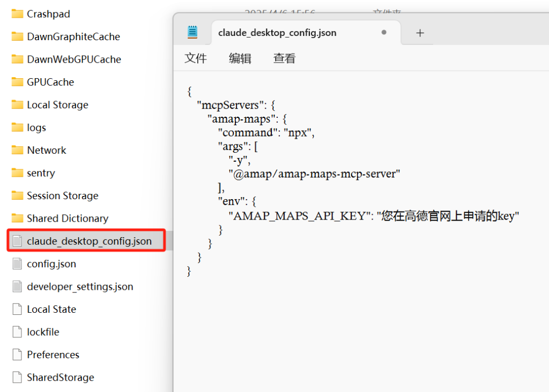
Task: Open the Local Storage folder icon
Action: pyautogui.click(x=17, y=105)
